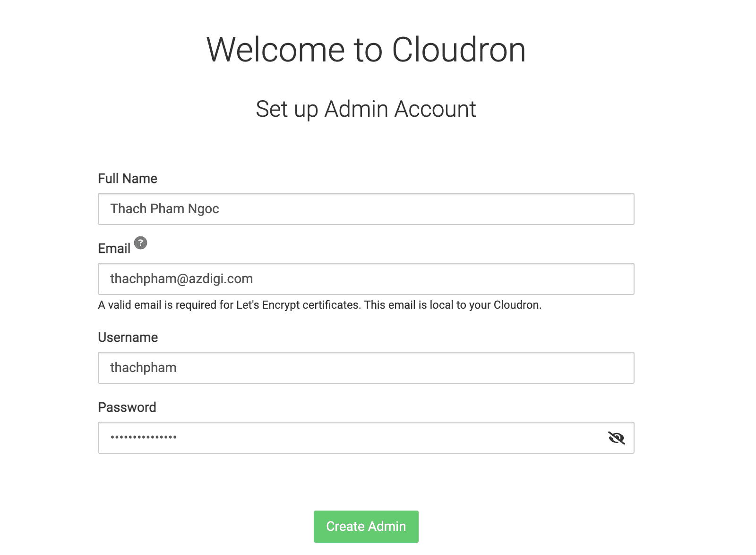756x555 pixels.
Task: Click the Full Name label
Action: (128, 179)
